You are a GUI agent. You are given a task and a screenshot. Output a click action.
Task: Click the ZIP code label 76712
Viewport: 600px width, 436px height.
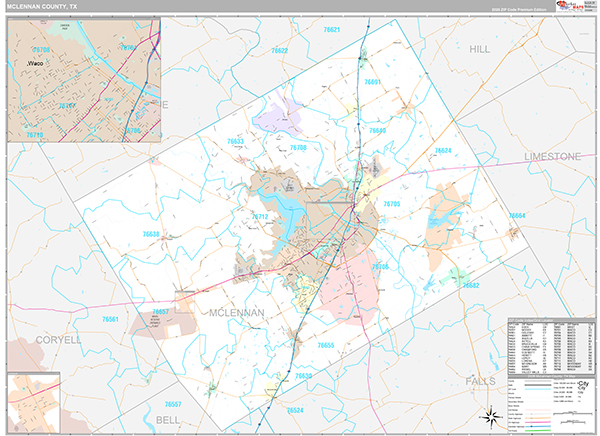pyautogui.click(x=260, y=217)
